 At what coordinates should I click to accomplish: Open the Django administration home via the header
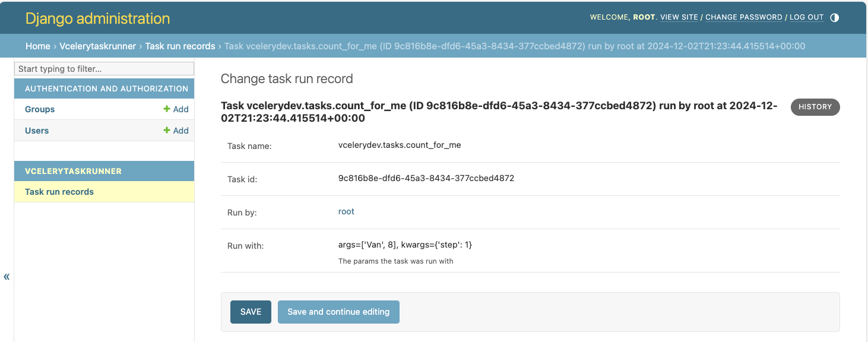(x=97, y=18)
